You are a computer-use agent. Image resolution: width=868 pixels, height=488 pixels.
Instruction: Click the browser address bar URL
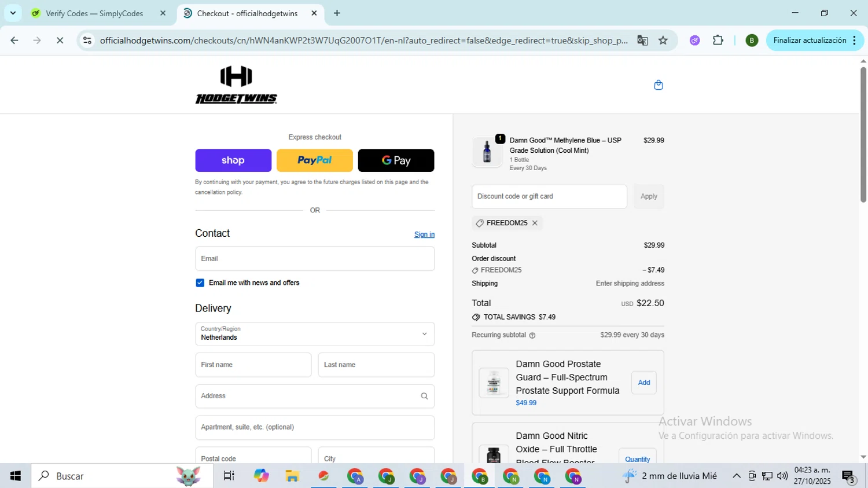(x=363, y=41)
